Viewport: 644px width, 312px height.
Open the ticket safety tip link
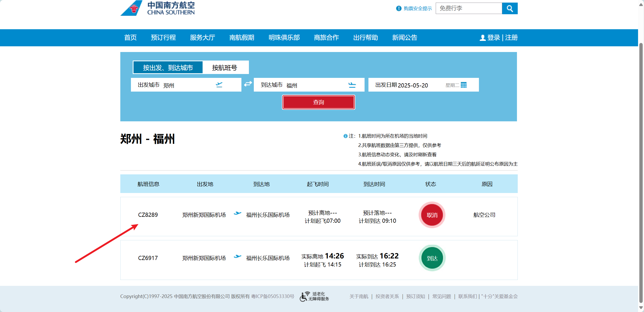[x=418, y=9]
